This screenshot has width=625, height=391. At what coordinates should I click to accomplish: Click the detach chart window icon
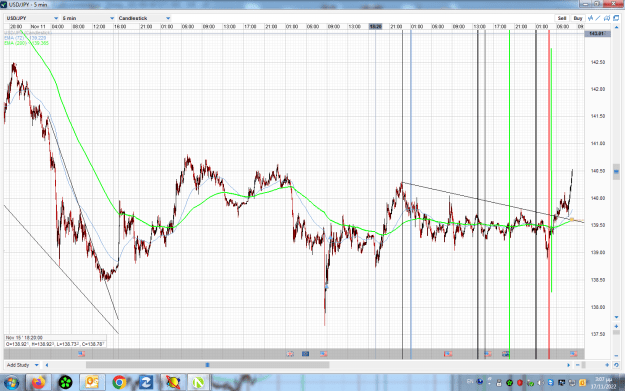pyautogui.click(x=616, y=18)
